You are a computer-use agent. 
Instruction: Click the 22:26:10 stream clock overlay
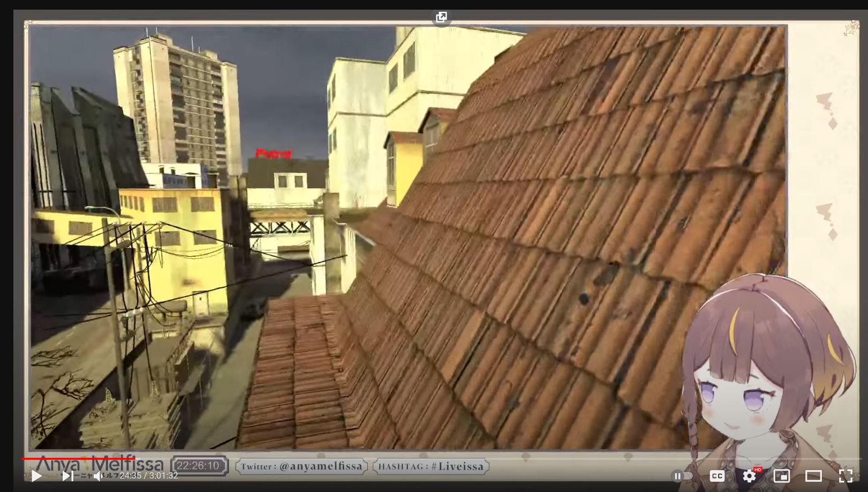tap(199, 466)
